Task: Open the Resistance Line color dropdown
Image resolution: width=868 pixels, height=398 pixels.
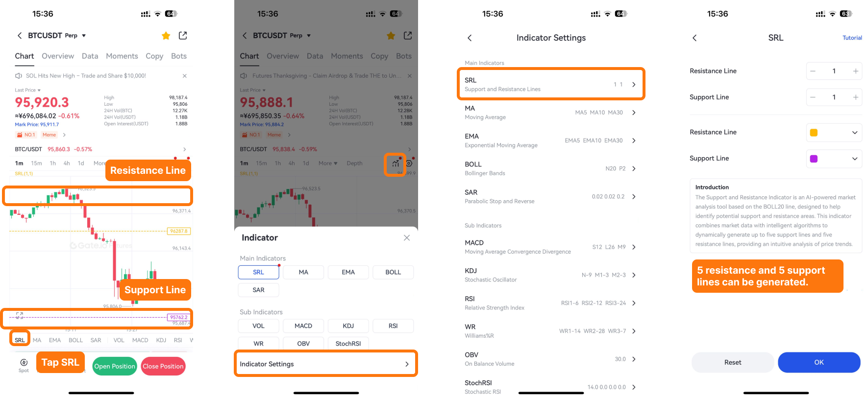Action: click(834, 133)
